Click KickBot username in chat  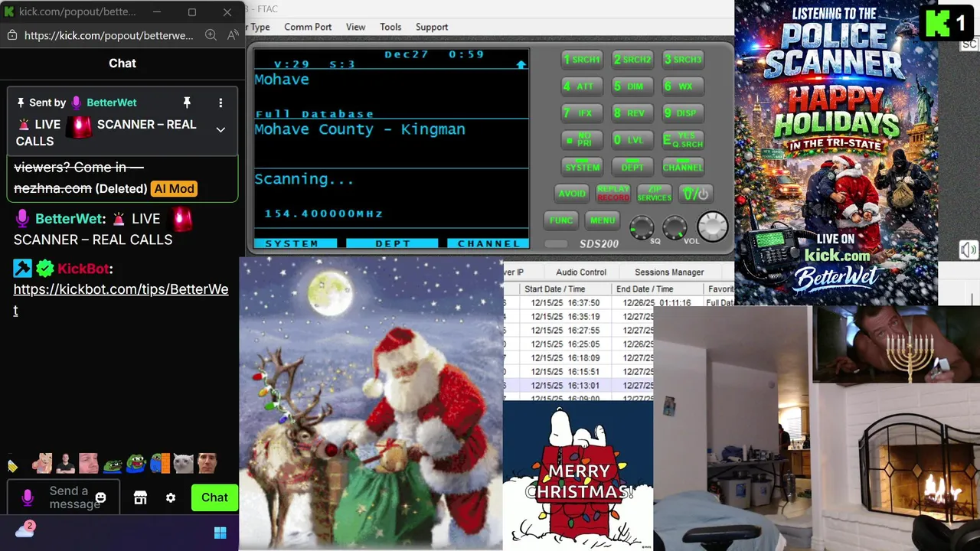(x=83, y=269)
